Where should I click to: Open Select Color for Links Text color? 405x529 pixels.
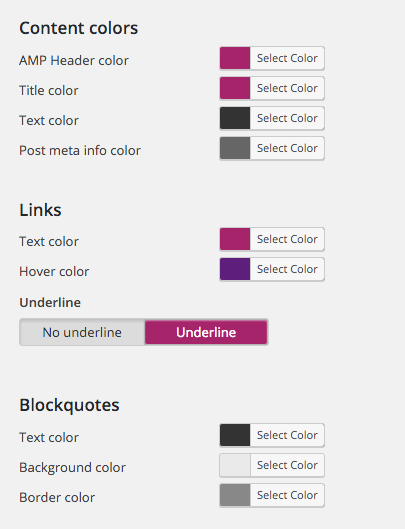(x=287, y=239)
